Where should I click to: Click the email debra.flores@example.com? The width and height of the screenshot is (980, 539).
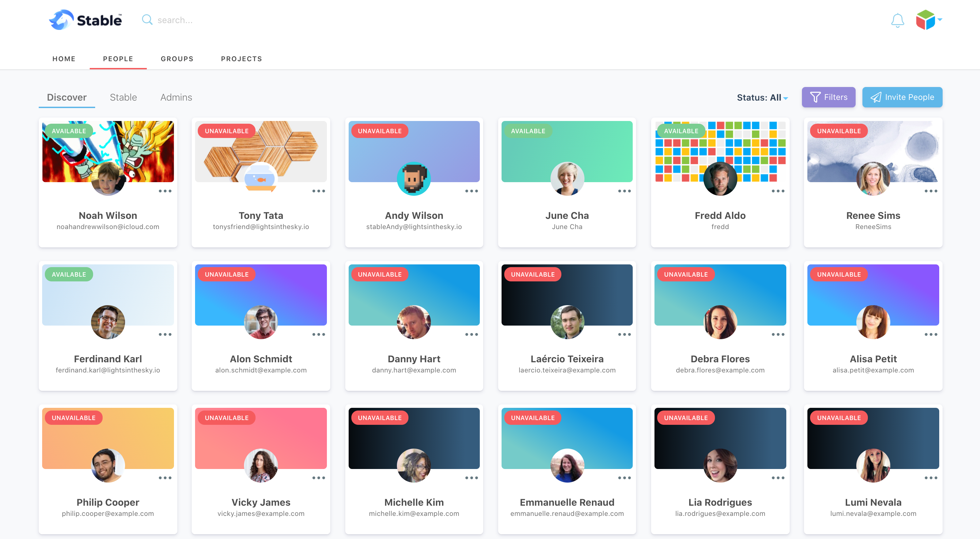720,370
